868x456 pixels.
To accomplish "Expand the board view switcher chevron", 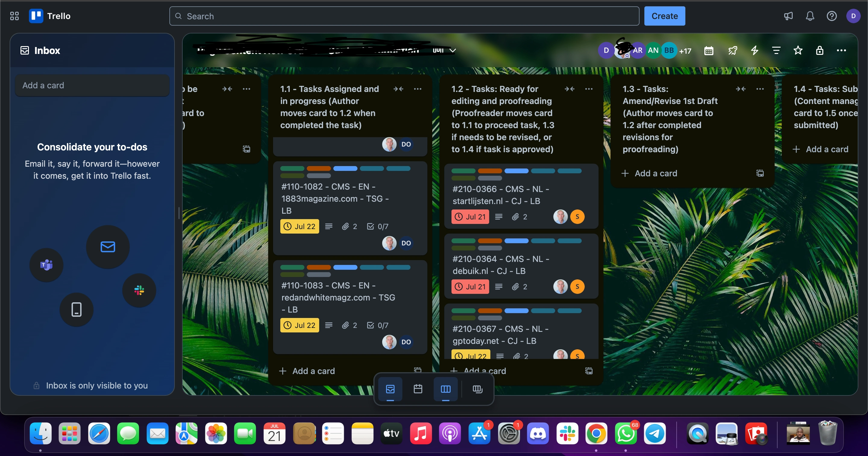I will click(x=452, y=51).
